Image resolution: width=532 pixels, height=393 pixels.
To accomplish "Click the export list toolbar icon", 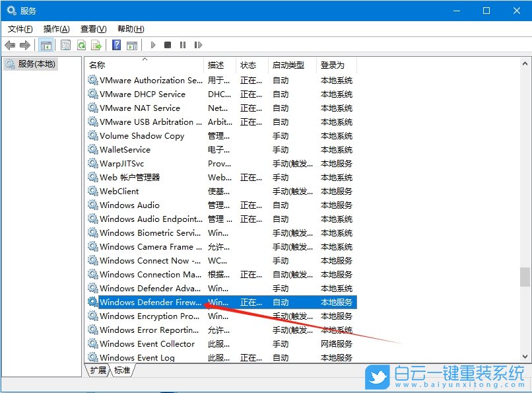I will click(96, 44).
